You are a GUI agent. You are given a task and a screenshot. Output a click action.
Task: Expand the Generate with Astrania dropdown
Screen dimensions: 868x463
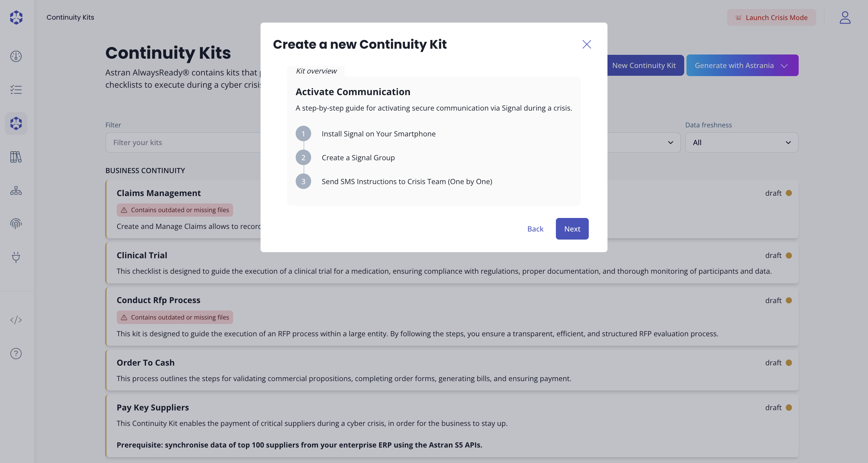tap(742, 65)
